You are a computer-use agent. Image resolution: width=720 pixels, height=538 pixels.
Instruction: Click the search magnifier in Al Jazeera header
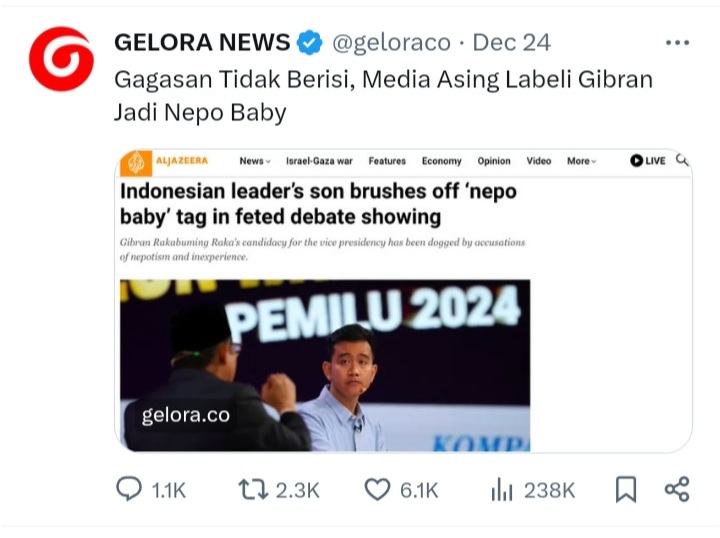tap(682, 160)
